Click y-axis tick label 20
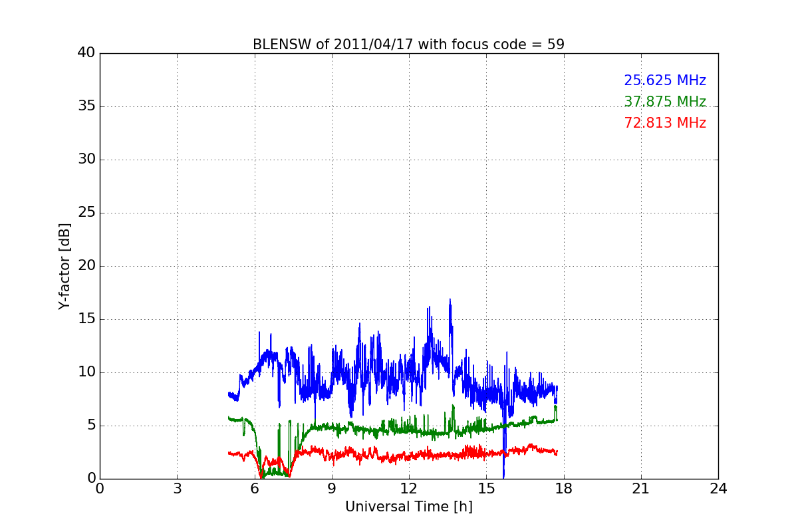This screenshot has width=798, height=532. point(86,266)
